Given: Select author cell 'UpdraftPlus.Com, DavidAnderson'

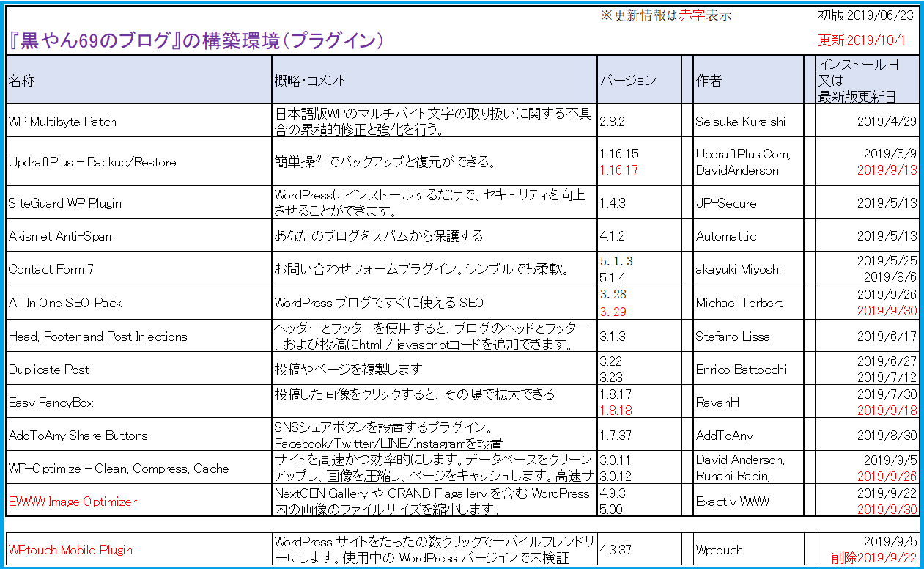Looking at the screenshot, I should [x=748, y=162].
